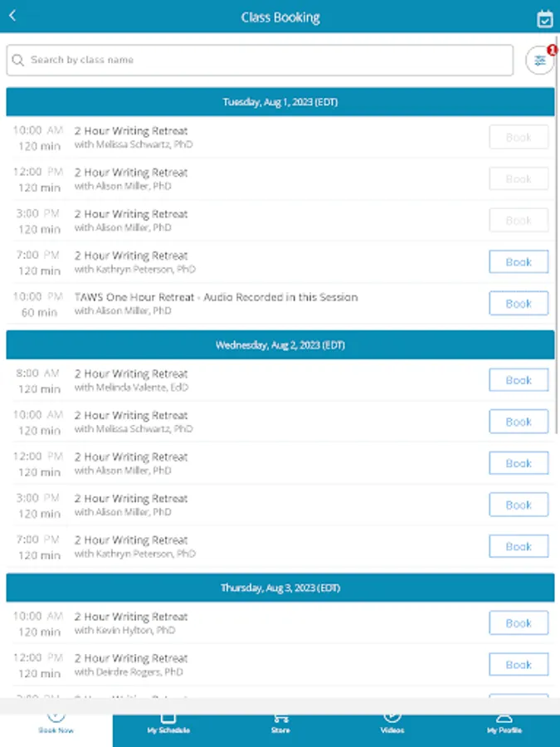Book Thursday 10:00 AM retreat with Kevin Hylton
The image size is (560, 747).
(519, 623)
